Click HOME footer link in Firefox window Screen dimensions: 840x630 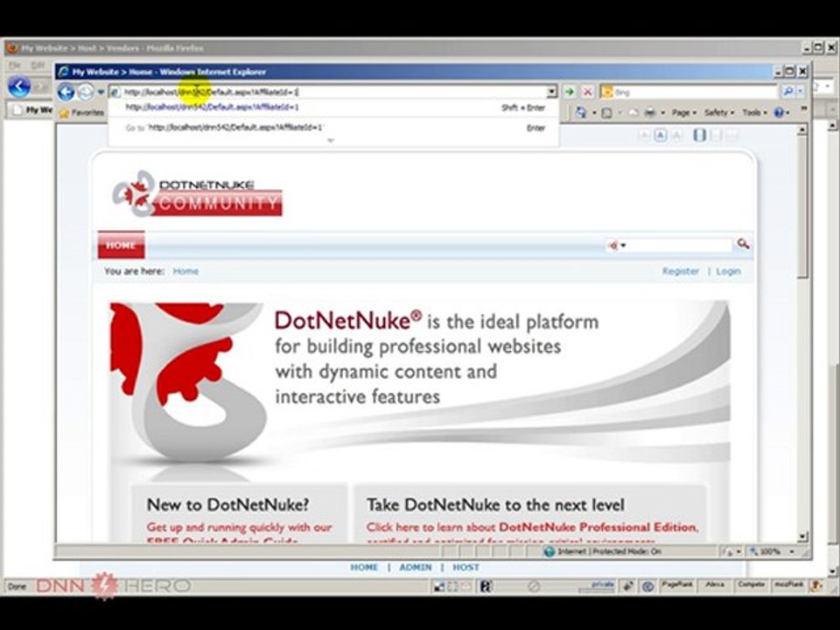[x=364, y=567]
